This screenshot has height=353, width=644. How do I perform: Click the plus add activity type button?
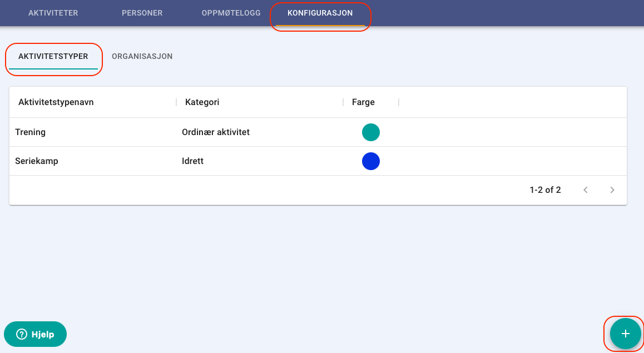(x=625, y=334)
